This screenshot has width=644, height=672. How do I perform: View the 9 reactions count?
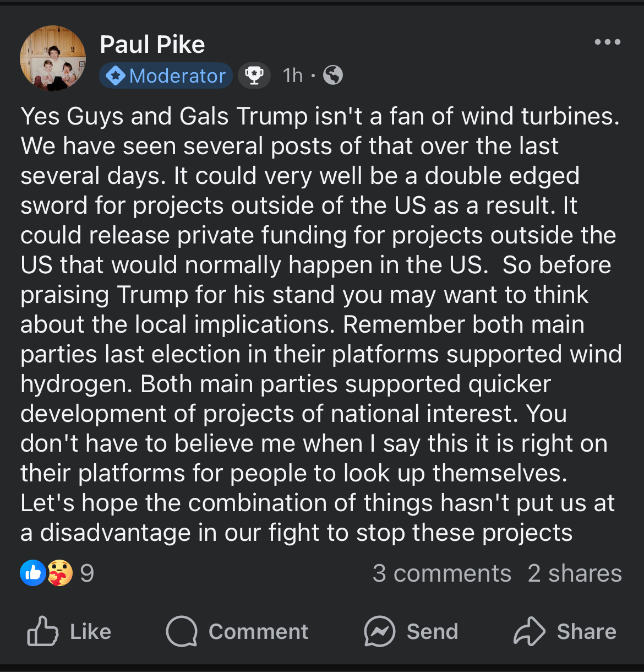tap(87, 573)
